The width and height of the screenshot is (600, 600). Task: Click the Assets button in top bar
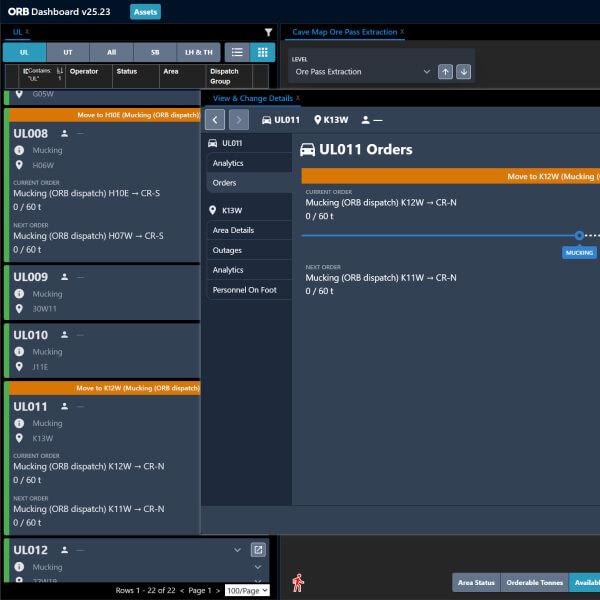145,12
